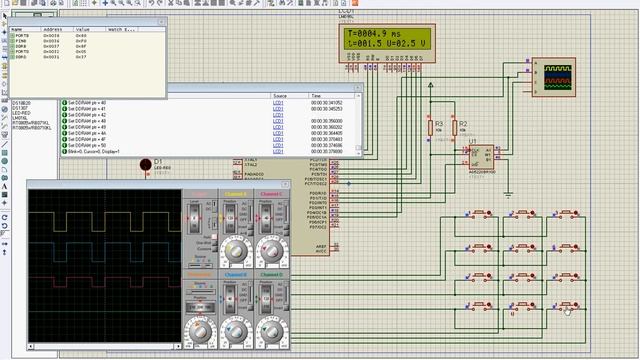Click the Channel B blue voltage knob
The width and height of the screenshot is (640, 360).
236,331
